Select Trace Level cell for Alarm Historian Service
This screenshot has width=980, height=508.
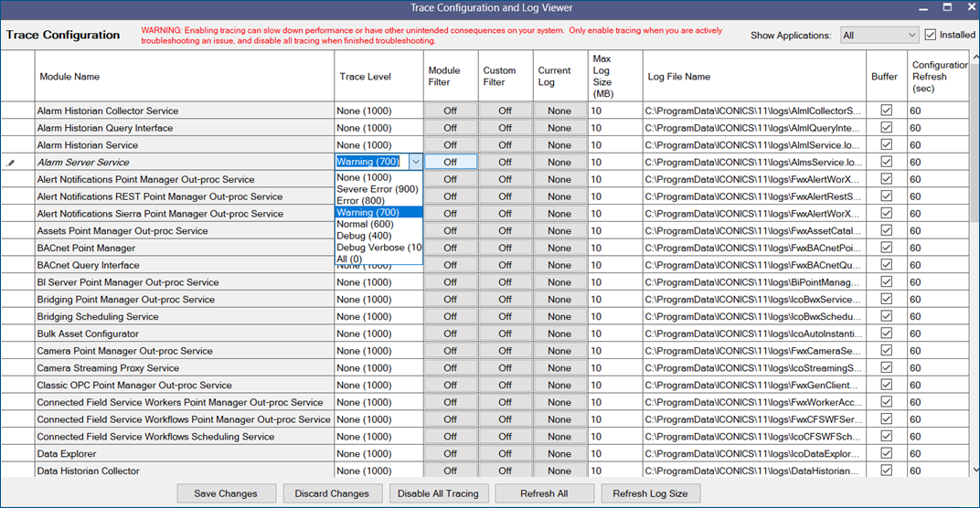coord(378,145)
